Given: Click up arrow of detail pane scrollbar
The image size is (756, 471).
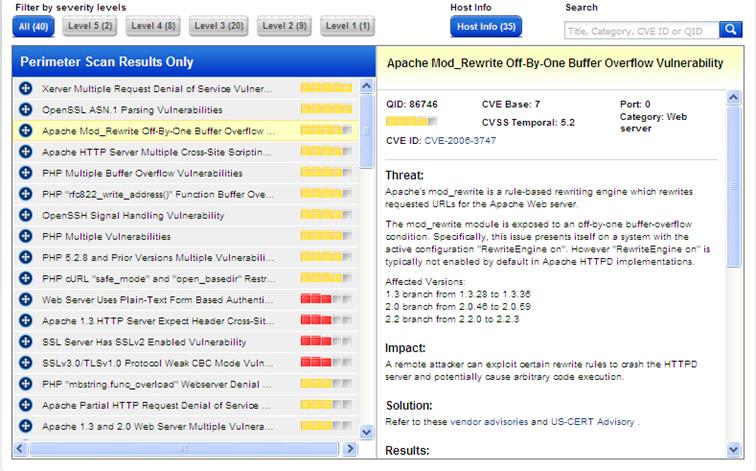Looking at the screenshot, I should click(x=733, y=98).
